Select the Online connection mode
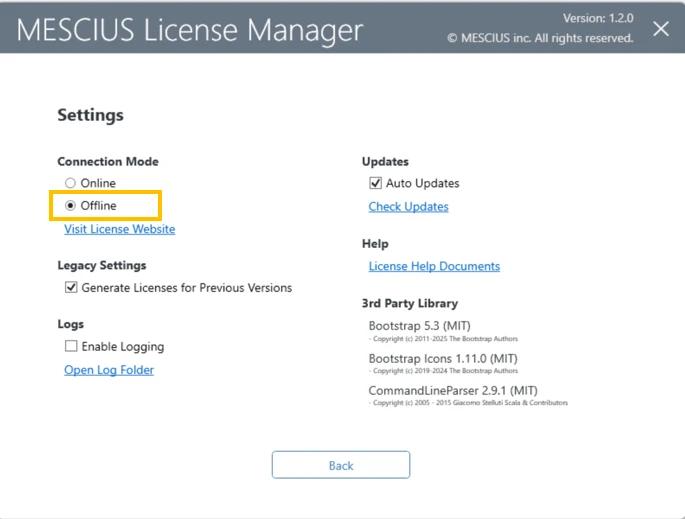The height and width of the screenshot is (519, 685). click(x=71, y=183)
